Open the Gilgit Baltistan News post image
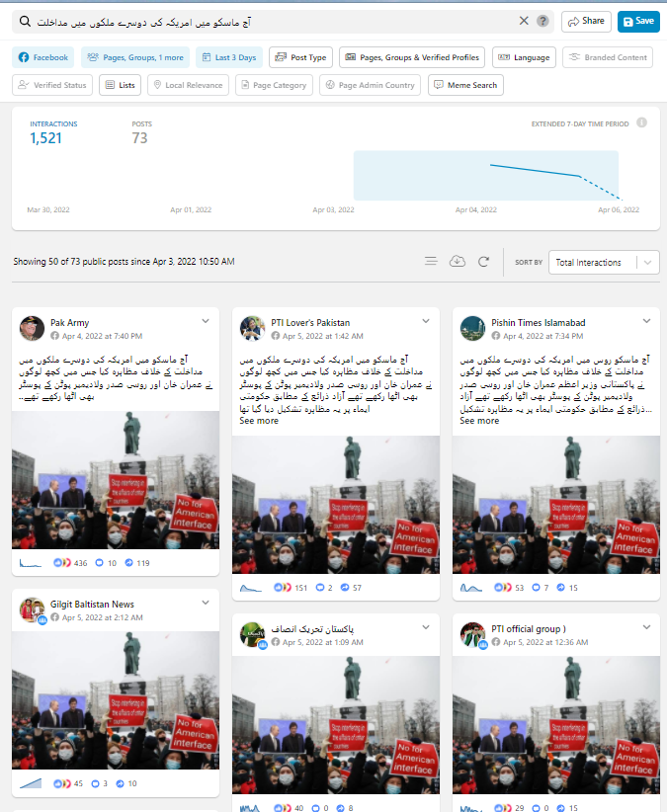Viewport: 667px width, 812px height. point(116,701)
